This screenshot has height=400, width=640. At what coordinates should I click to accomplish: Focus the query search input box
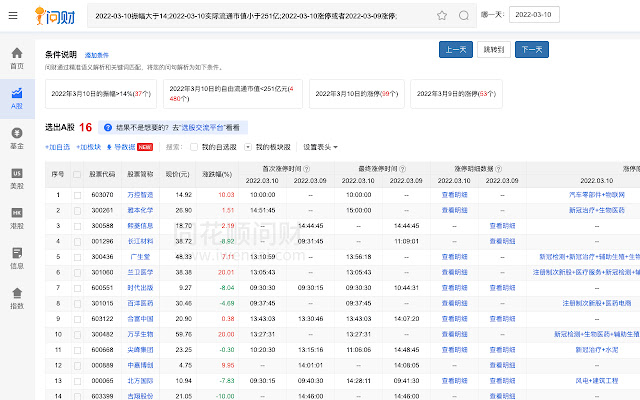point(261,16)
